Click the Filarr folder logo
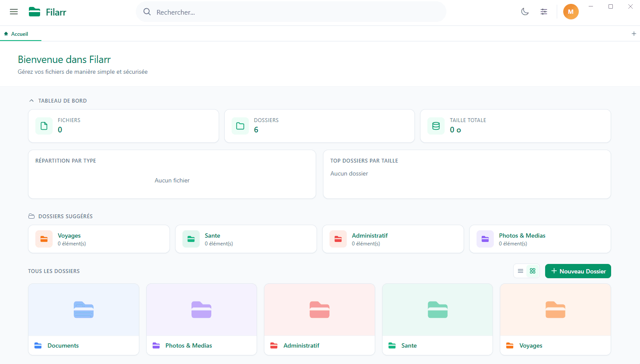This screenshot has height=364, width=640. point(35,12)
